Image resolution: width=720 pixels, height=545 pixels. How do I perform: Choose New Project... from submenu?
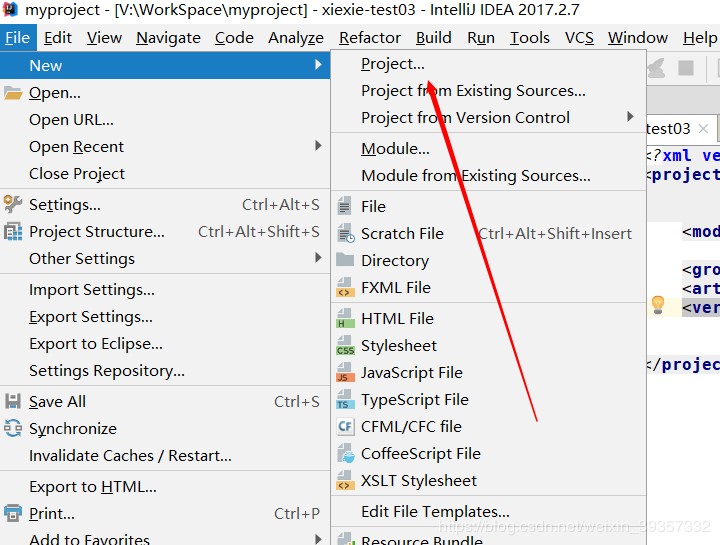[x=393, y=63]
